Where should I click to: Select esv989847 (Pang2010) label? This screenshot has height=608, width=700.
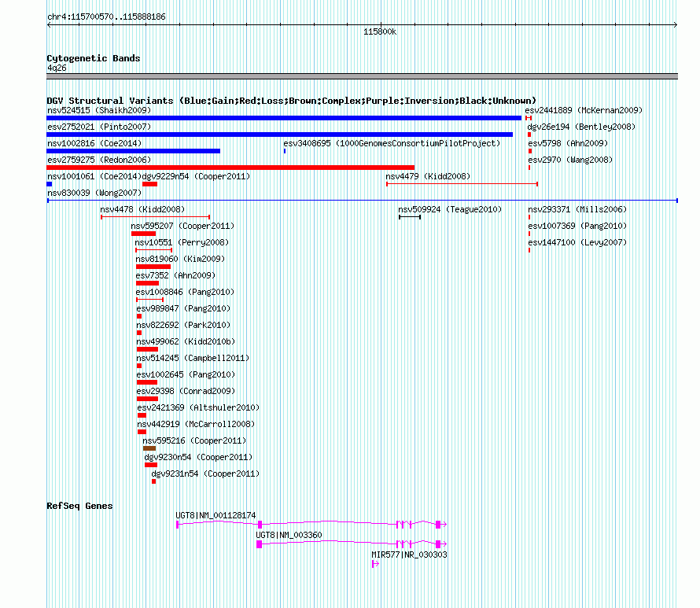(183, 308)
